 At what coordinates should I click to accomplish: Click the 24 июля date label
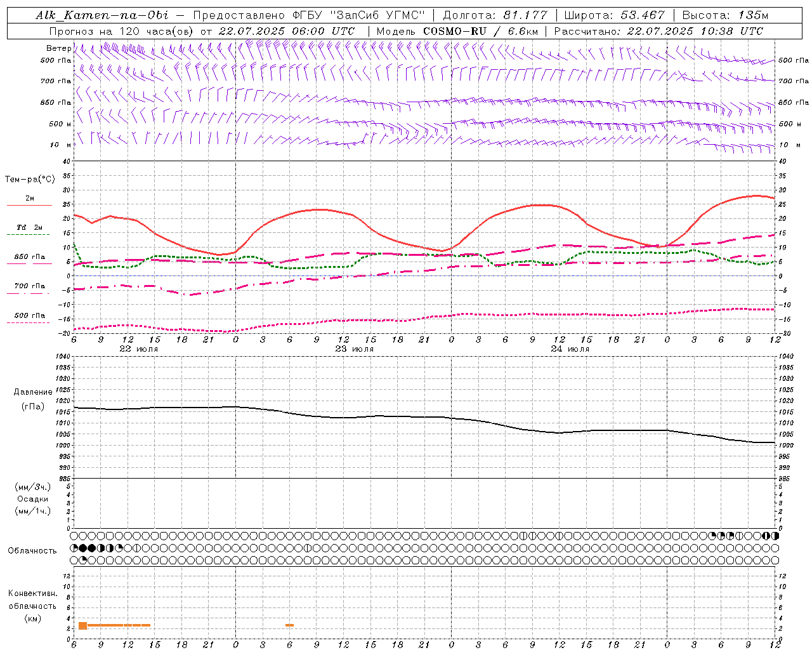570,349
